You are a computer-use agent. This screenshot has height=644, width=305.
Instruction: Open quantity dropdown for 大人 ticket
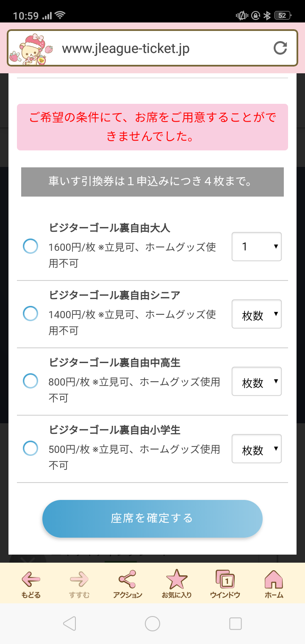[257, 247]
